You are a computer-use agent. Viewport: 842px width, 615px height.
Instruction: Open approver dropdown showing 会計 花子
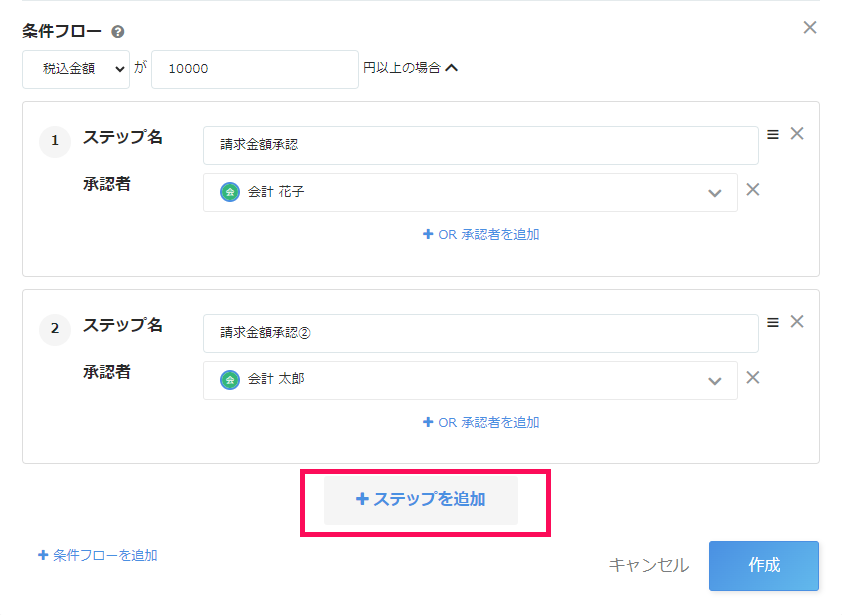point(470,192)
